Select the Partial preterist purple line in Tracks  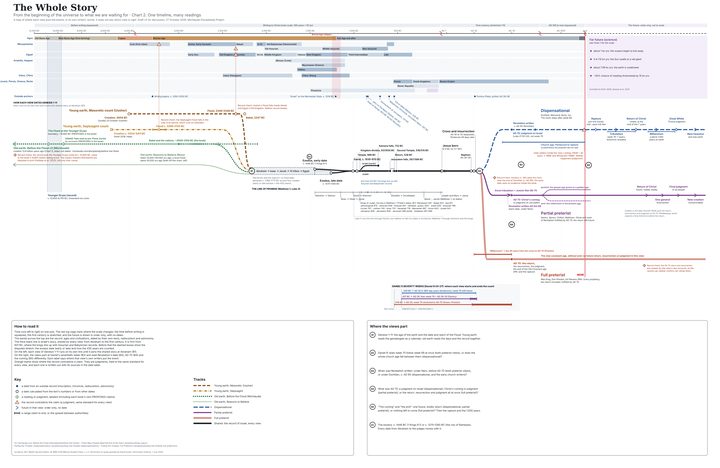pos(202,412)
